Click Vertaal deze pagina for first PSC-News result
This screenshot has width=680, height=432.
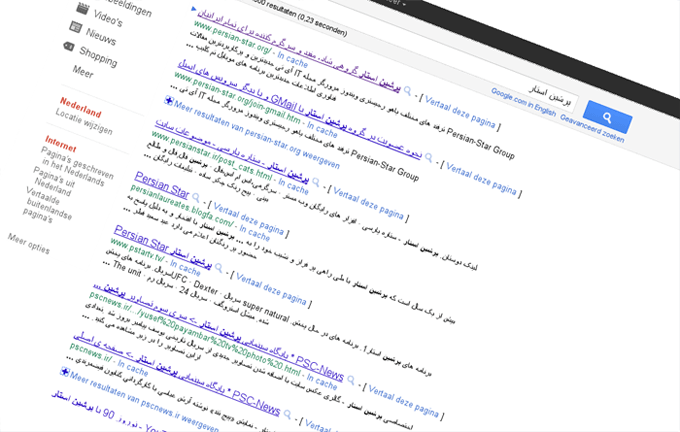(x=403, y=402)
